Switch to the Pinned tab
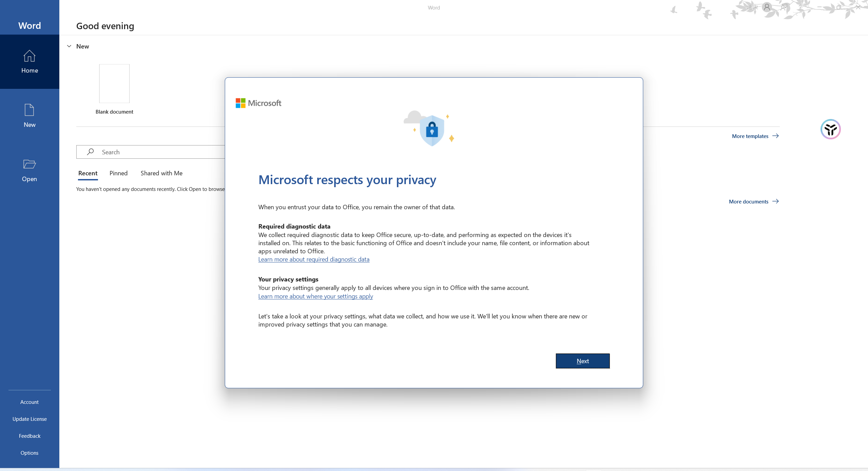 118,173
